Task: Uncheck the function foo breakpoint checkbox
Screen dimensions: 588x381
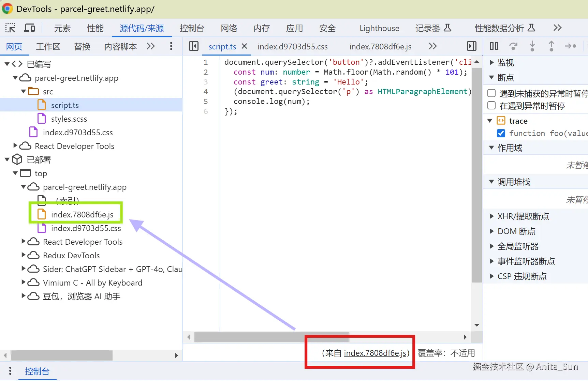Action: pos(501,133)
